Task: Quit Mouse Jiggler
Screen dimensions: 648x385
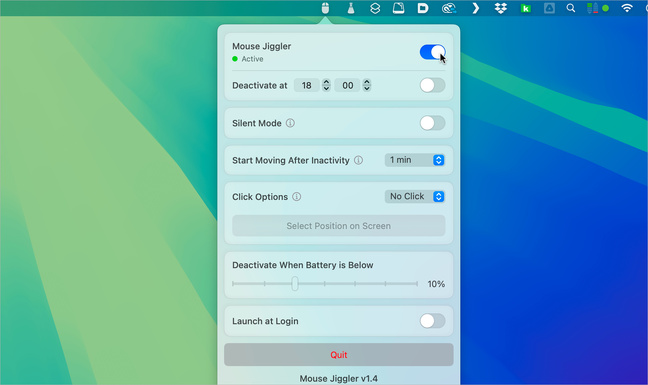Action: pyautogui.click(x=338, y=354)
